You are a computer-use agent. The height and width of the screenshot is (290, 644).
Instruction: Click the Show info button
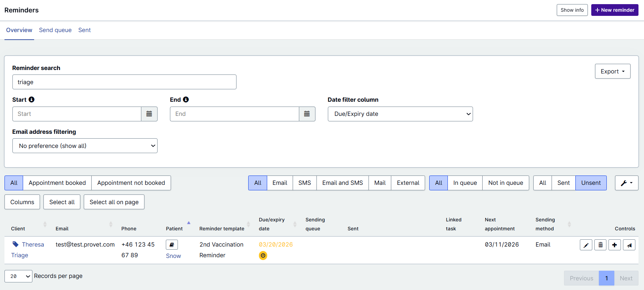pyautogui.click(x=572, y=10)
